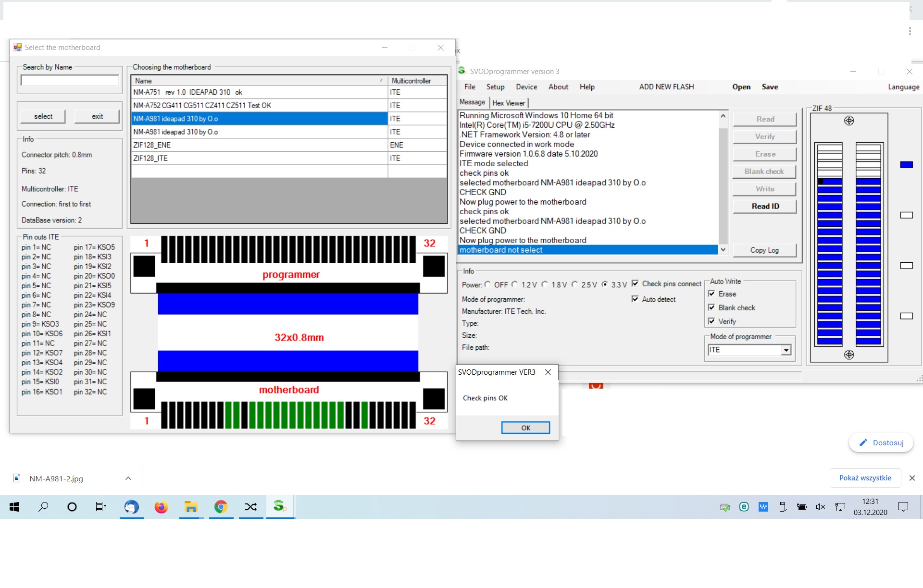Switch to Message tab
This screenshot has width=923, height=588.
pos(472,102)
